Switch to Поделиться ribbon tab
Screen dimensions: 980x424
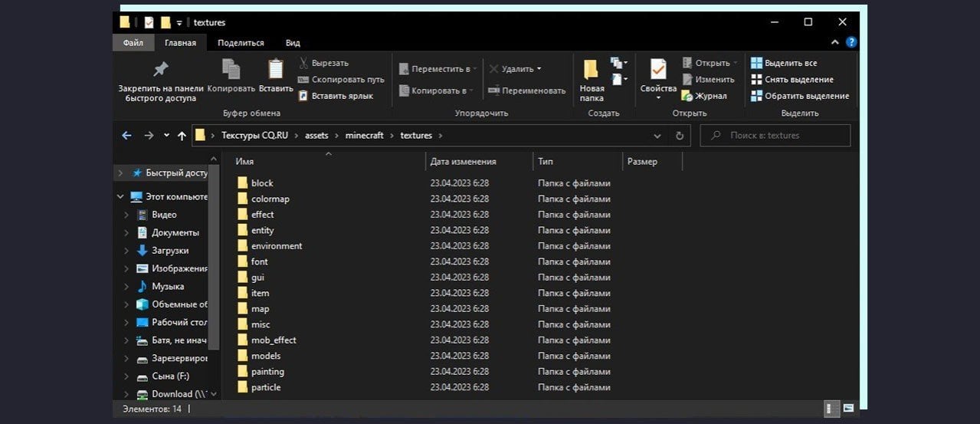[x=241, y=43]
